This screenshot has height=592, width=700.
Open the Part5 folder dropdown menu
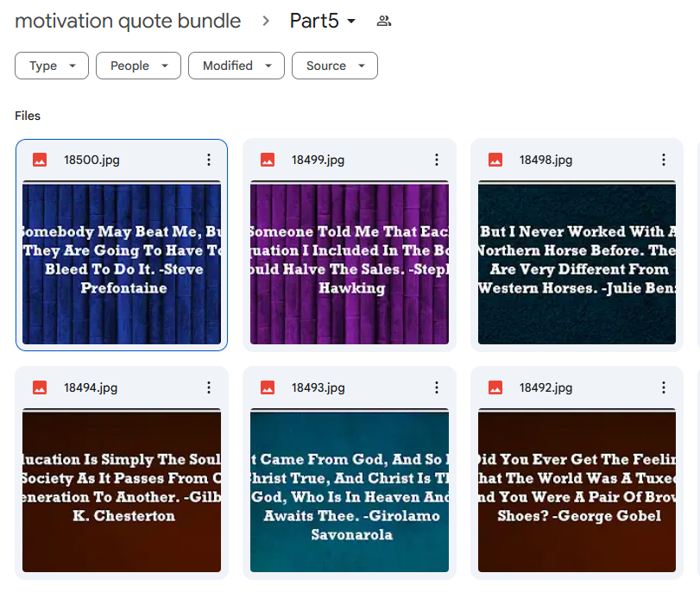(x=323, y=21)
